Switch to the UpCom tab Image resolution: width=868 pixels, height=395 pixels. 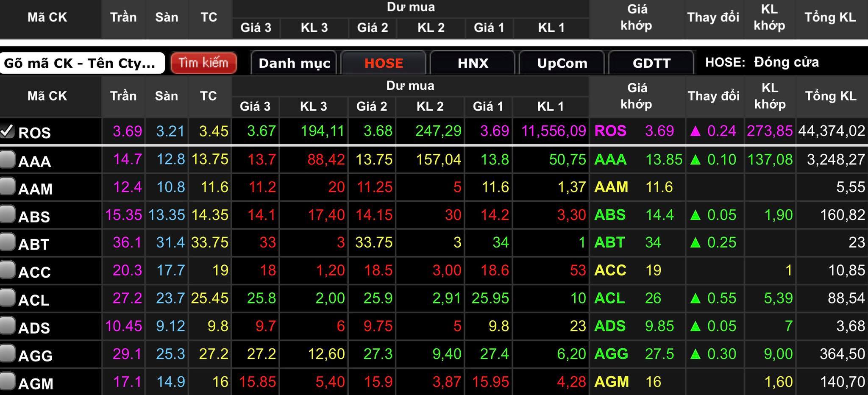pos(562,63)
